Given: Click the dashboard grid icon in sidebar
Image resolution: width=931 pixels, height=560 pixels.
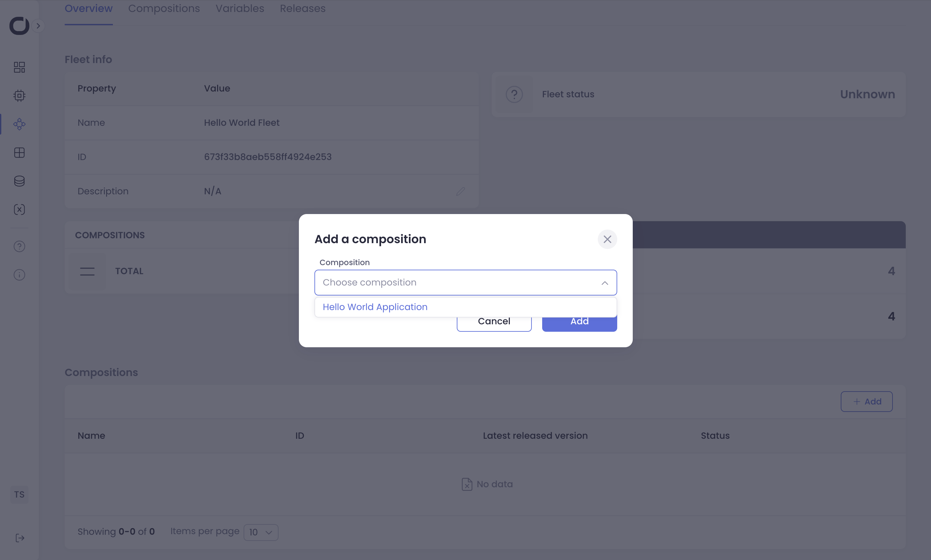Looking at the screenshot, I should pyautogui.click(x=19, y=67).
